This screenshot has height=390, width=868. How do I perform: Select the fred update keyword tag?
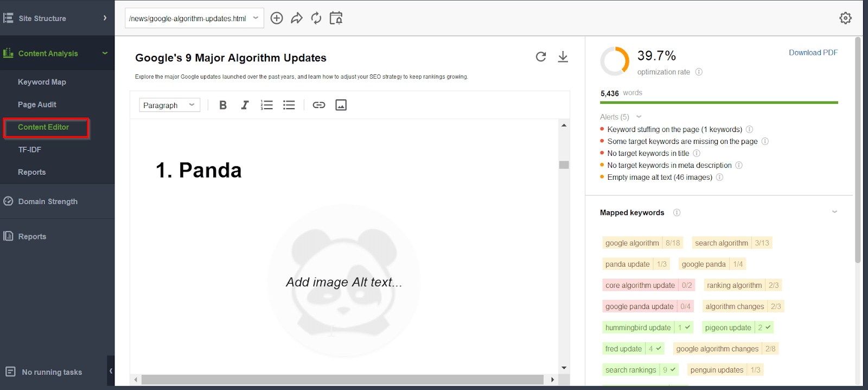tap(633, 349)
